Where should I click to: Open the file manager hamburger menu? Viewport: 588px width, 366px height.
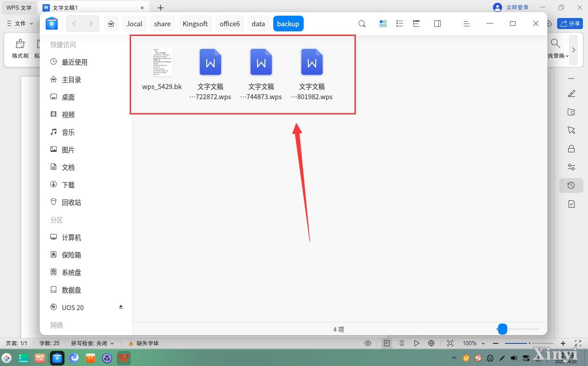coord(467,24)
